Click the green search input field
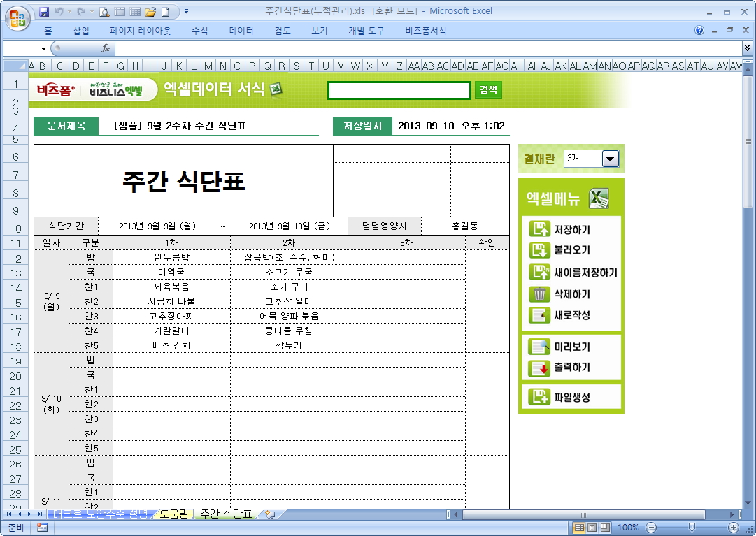Viewport: 756px width, 536px height. click(x=399, y=90)
